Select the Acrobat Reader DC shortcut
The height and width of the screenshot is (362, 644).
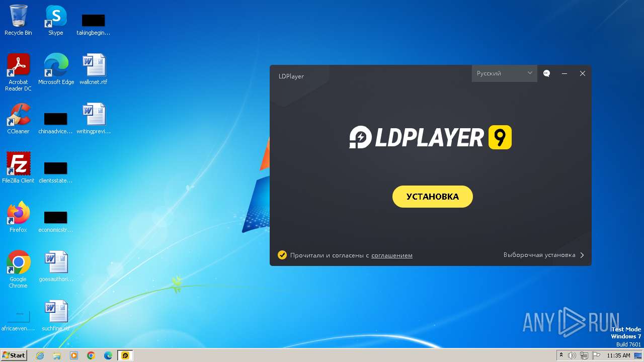point(18,72)
